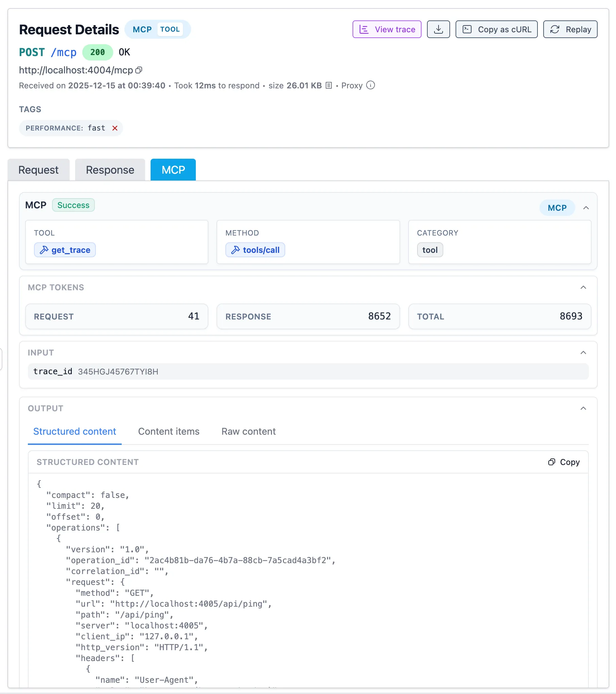The width and height of the screenshot is (616, 694).
Task: Remove the PERFORMANCE: fast tag
Action: 115,128
